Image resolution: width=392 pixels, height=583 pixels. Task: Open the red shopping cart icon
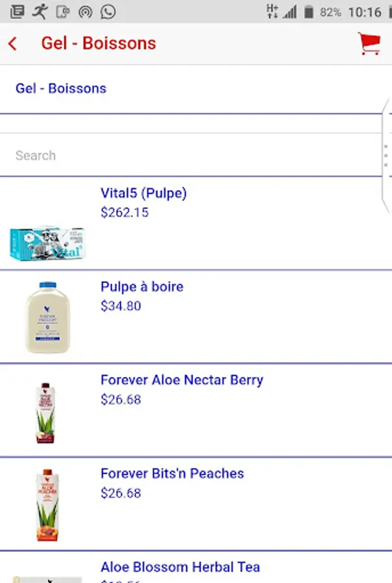pyautogui.click(x=369, y=42)
